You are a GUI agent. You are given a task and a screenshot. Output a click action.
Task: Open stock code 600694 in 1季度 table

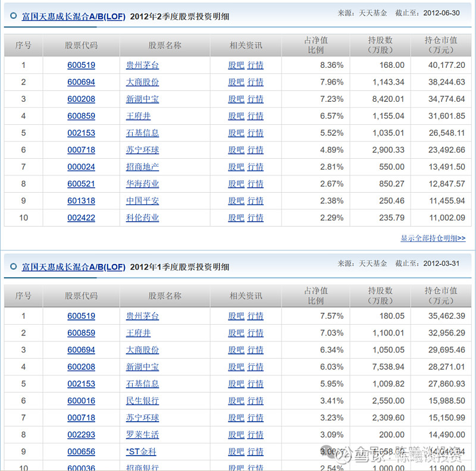pyautogui.click(x=81, y=350)
